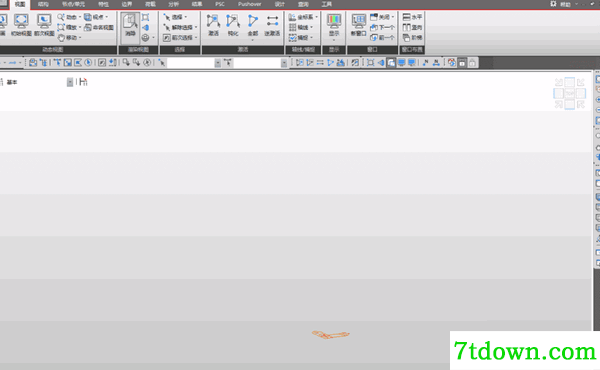Viewport: 600px width, 370px height.
Task: Open the first toolbar combo box arrow
Action: tap(217, 63)
